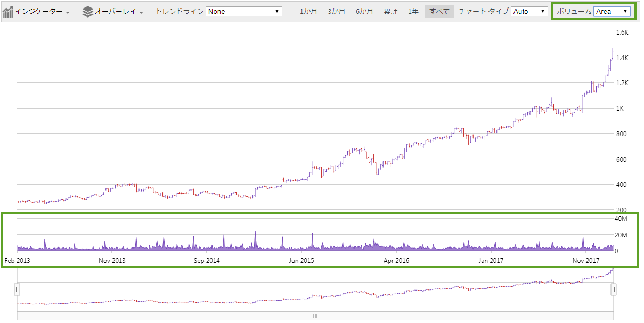Open the チャートタイプ dropdown set to Auto
The width and height of the screenshot is (644, 323).
pyautogui.click(x=529, y=11)
